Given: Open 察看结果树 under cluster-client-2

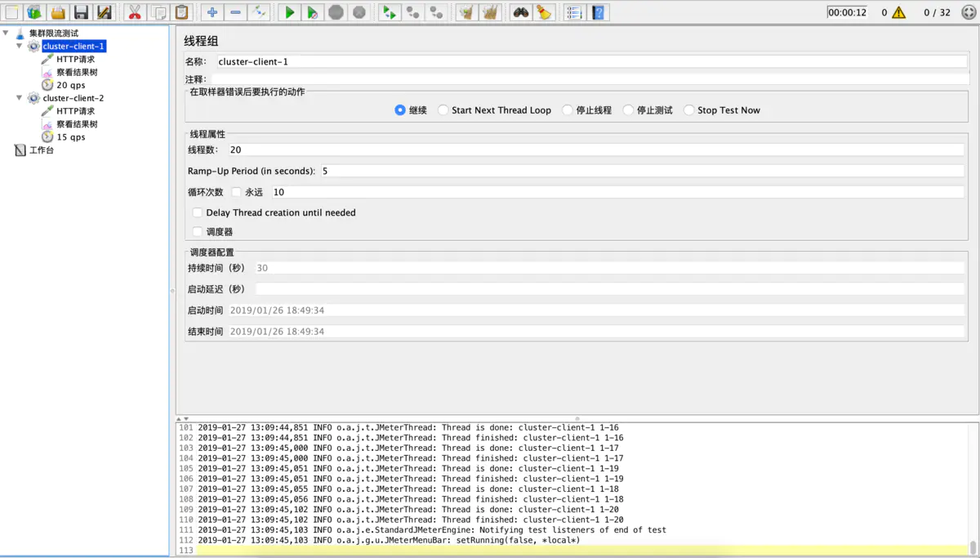Looking at the screenshot, I should pyautogui.click(x=77, y=124).
